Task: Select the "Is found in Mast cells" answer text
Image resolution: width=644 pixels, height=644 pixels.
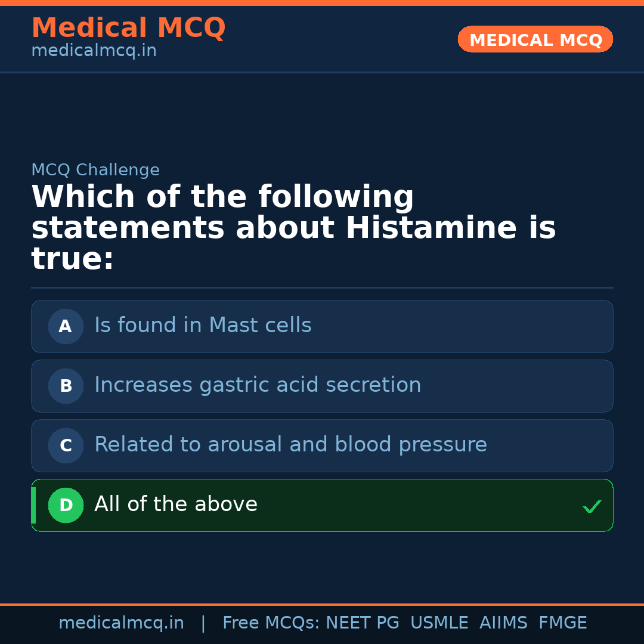Action: click(203, 326)
